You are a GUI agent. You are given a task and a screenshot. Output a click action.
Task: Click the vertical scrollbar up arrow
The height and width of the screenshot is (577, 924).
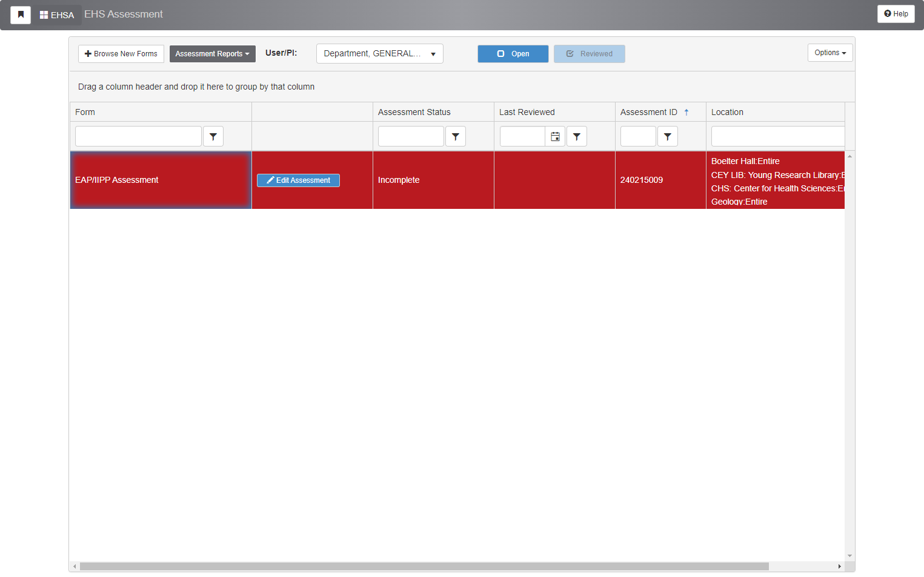(x=849, y=156)
